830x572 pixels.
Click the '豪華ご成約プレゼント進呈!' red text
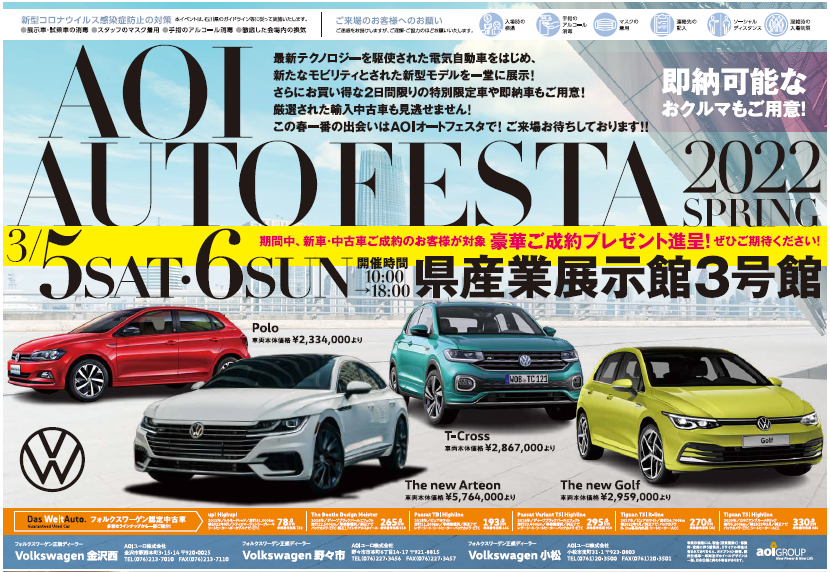coord(600,241)
